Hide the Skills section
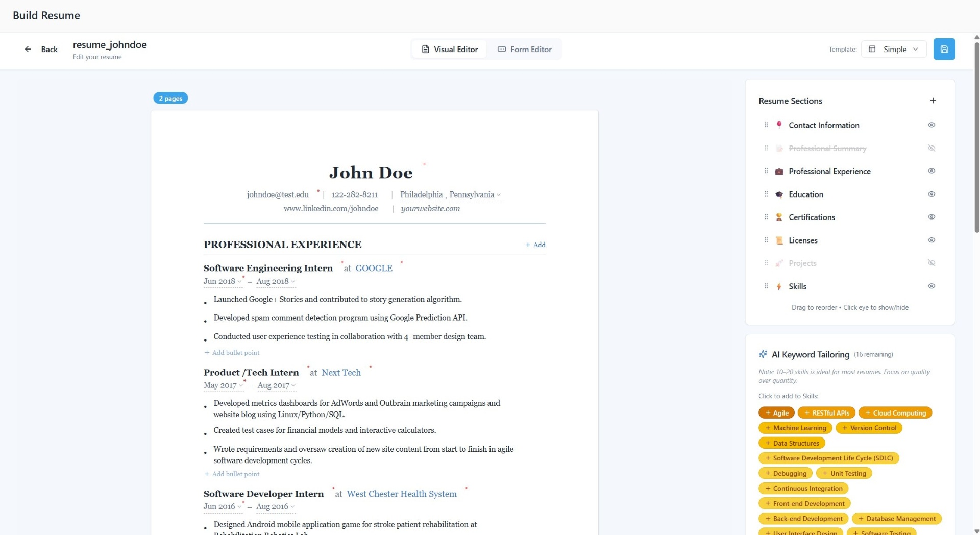 coord(931,286)
